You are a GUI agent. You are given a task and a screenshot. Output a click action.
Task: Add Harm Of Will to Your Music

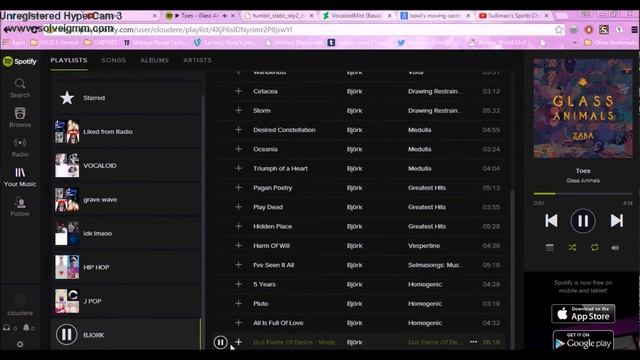[x=239, y=245]
